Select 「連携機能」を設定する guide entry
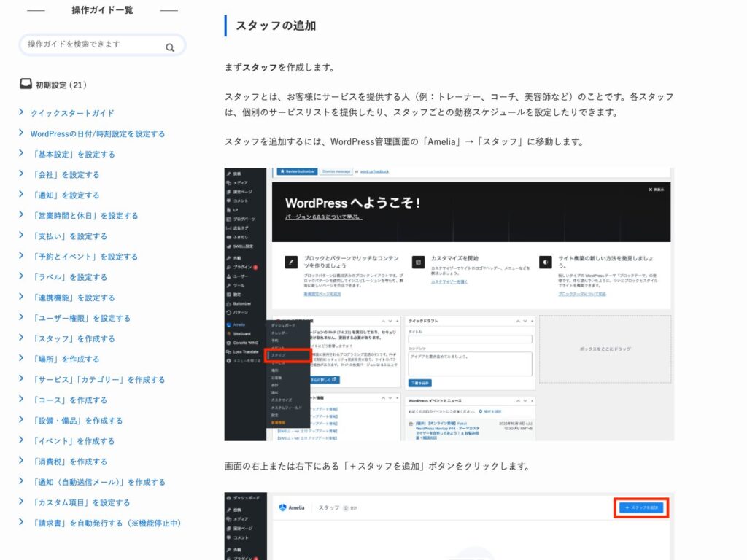 (72, 297)
